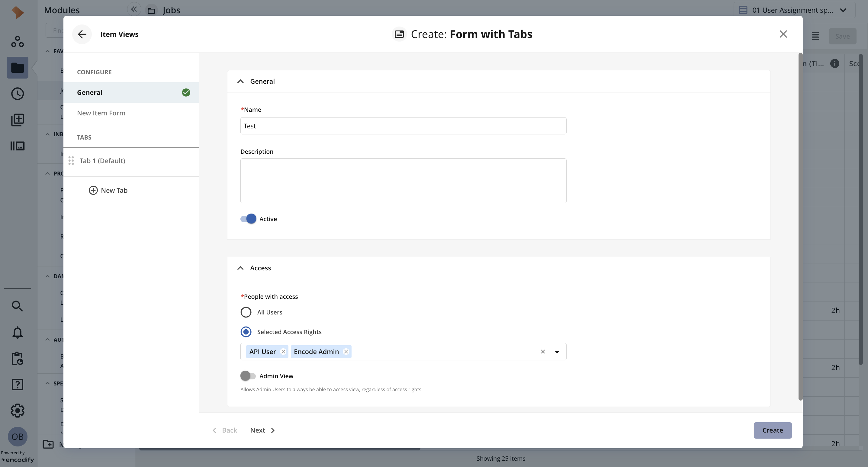The width and height of the screenshot is (868, 467).
Task: Open the add-to-collection sidebar icon
Action: pyautogui.click(x=17, y=120)
